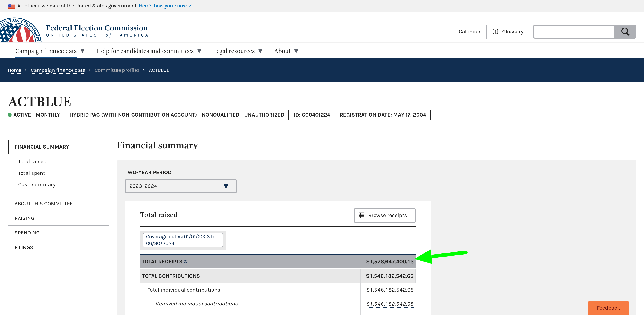Open the About menu
This screenshot has width=644, height=315.
(x=282, y=51)
